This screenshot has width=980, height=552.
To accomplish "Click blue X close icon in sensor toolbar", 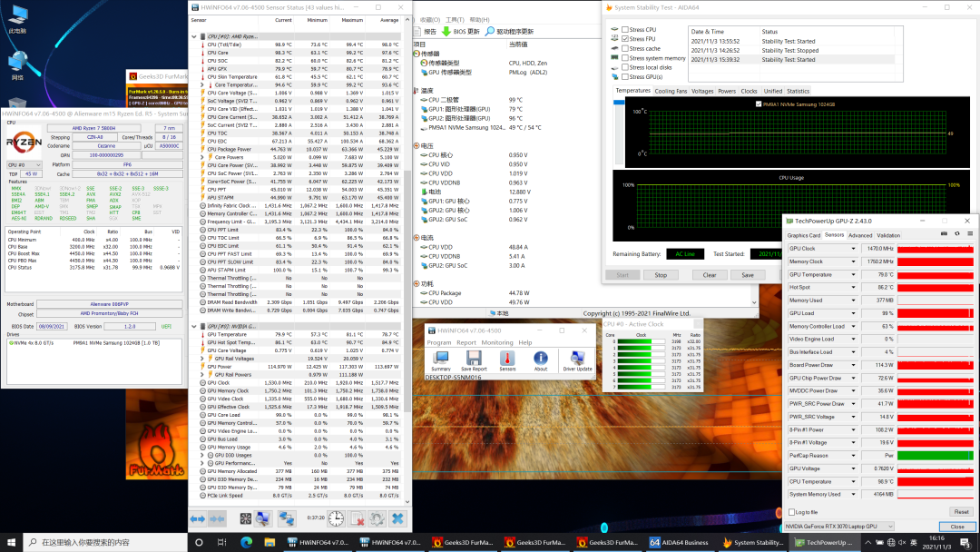I will coord(397,519).
